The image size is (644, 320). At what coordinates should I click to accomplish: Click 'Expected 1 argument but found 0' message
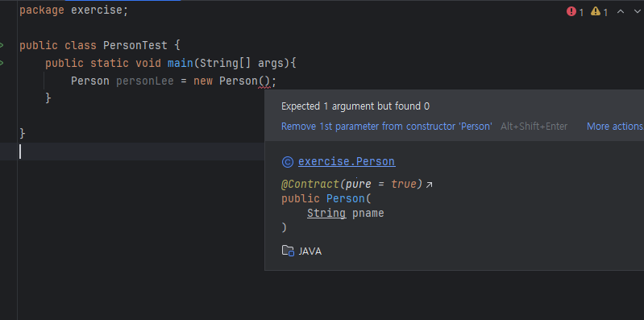tap(355, 106)
